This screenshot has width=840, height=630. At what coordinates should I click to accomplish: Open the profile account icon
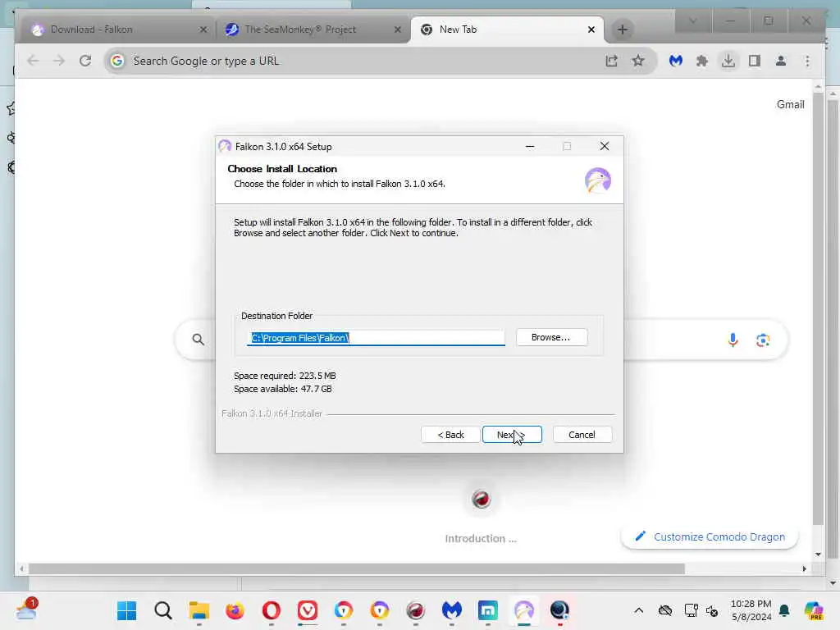[781, 61]
